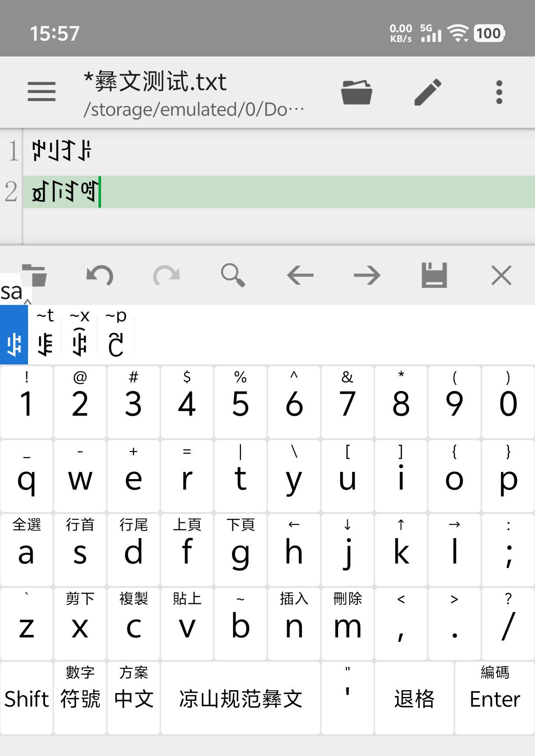Switch to 符號 symbols keyboard
The image size is (535, 756).
click(x=80, y=698)
